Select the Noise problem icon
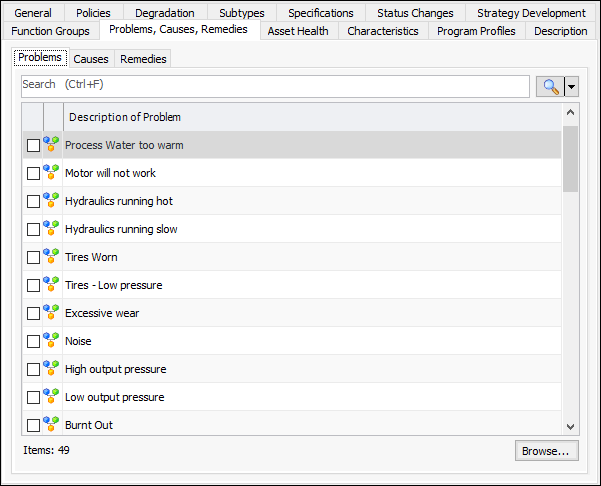 [x=52, y=341]
